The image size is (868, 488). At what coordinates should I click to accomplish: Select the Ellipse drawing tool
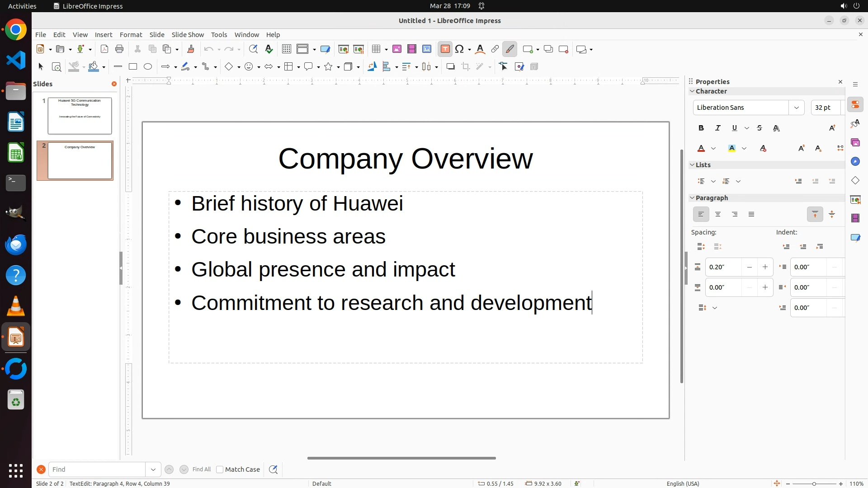point(148,67)
